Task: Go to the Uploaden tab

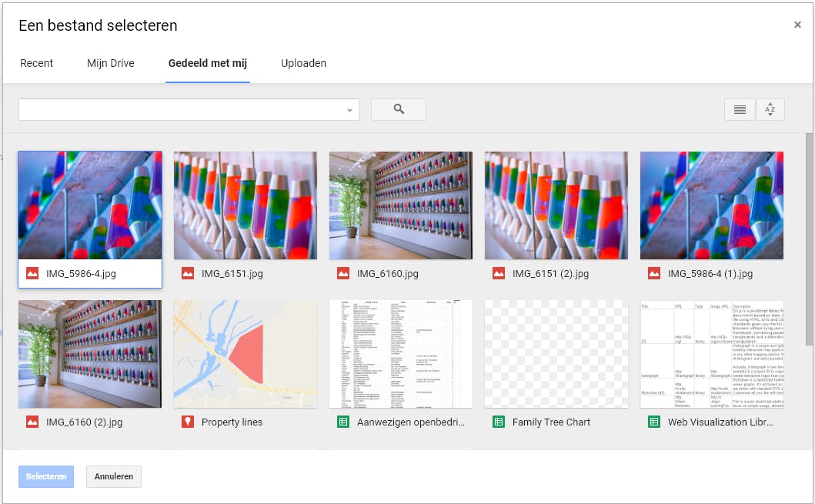Action: pyautogui.click(x=303, y=63)
